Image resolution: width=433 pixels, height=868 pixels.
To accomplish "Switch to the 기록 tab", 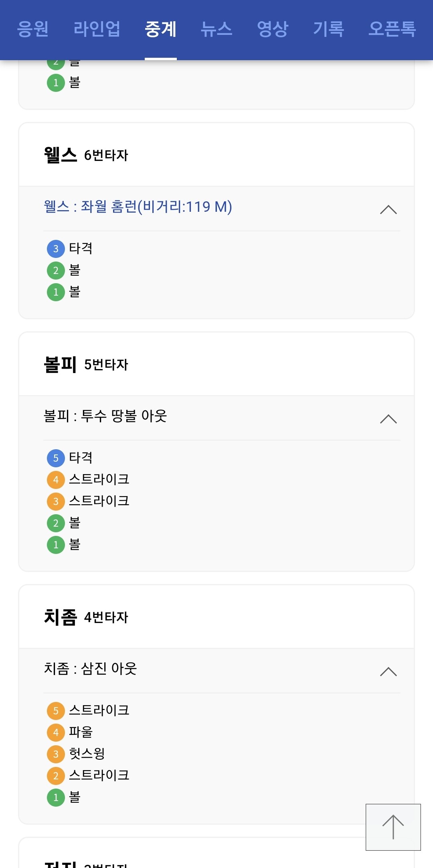I will 328,29.
